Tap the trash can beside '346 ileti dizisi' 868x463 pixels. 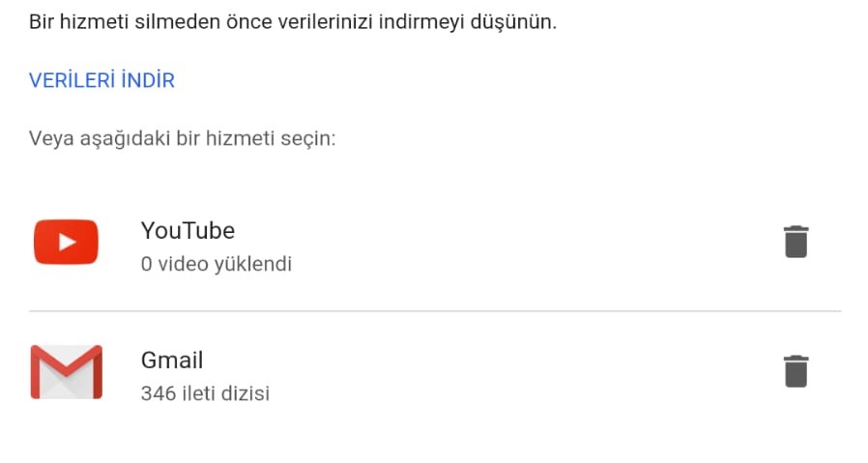[796, 371]
